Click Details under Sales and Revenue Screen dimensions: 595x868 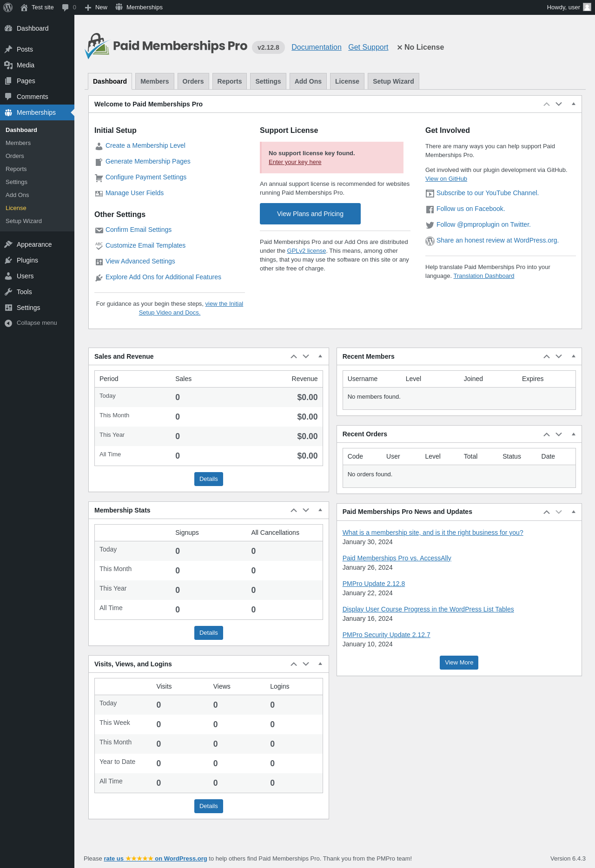click(209, 479)
